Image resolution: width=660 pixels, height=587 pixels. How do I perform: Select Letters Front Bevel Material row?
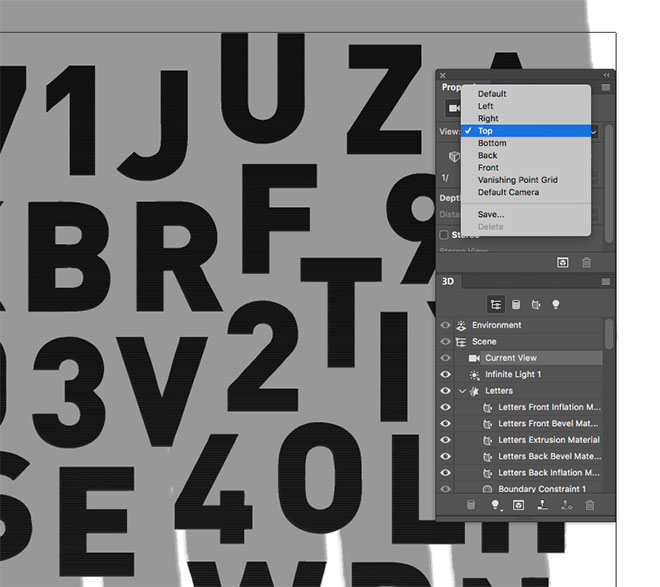coord(529,423)
